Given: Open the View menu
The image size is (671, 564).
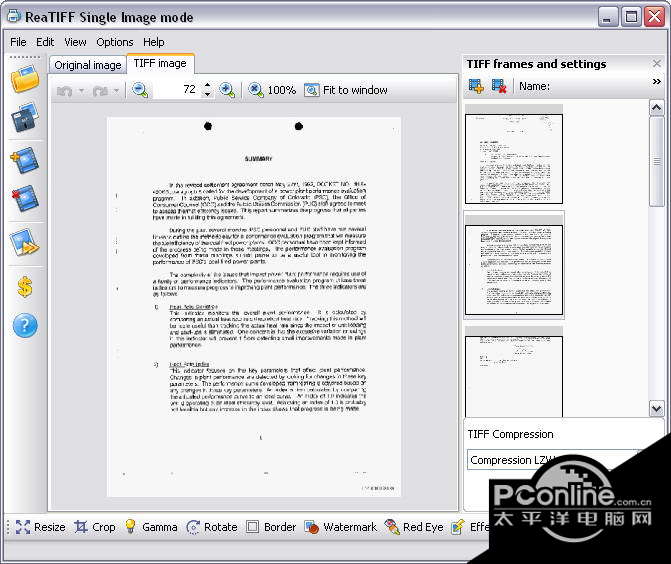Looking at the screenshot, I should tap(75, 42).
